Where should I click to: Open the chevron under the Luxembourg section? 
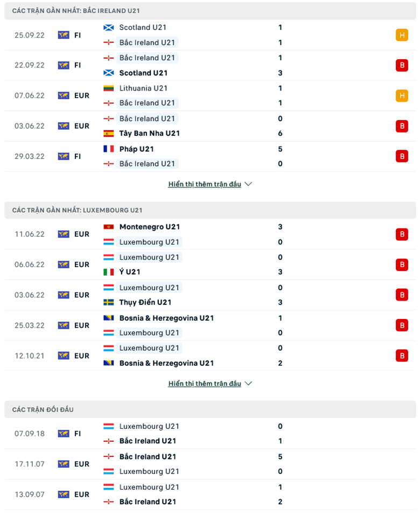(248, 384)
